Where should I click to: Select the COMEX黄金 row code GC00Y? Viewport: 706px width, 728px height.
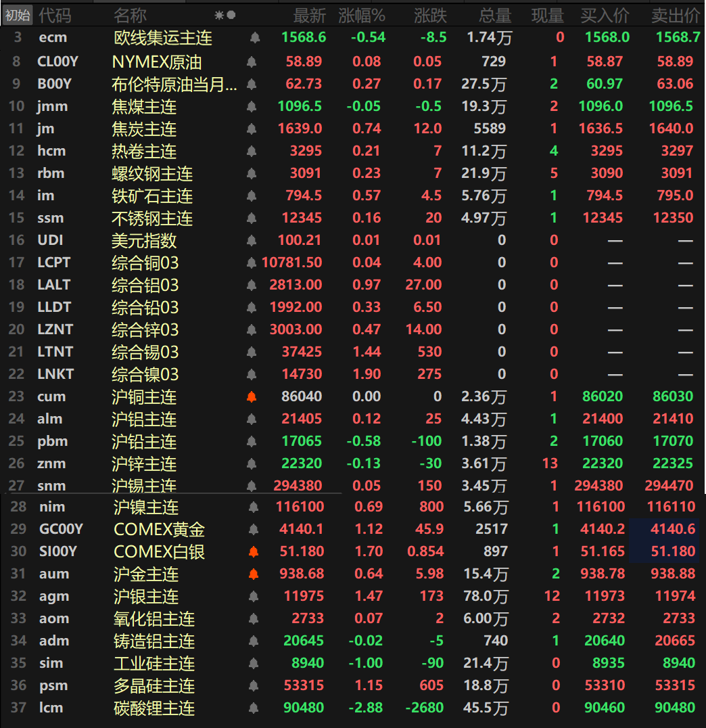60,529
